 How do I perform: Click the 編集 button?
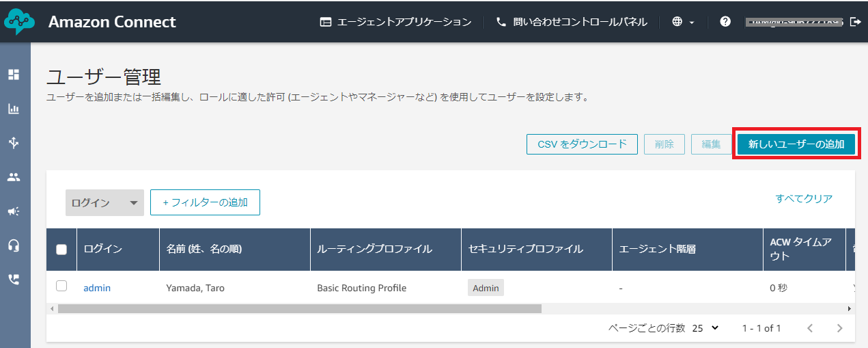711,144
